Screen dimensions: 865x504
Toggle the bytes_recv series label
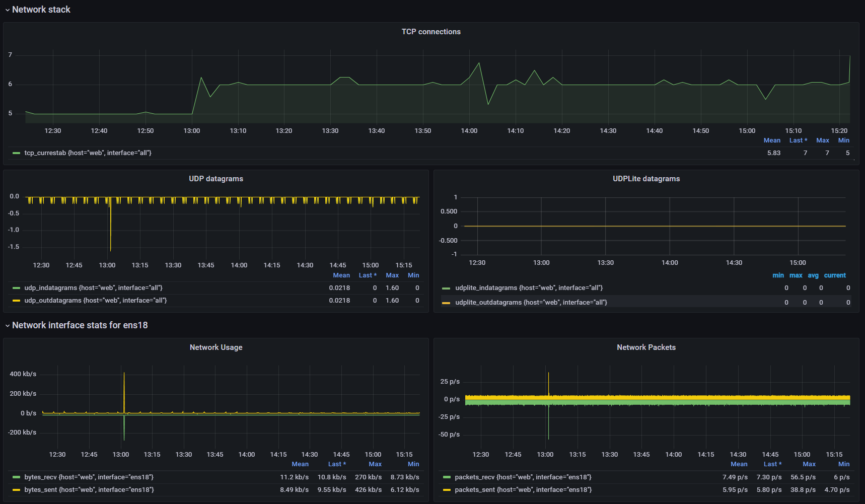(x=89, y=477)
